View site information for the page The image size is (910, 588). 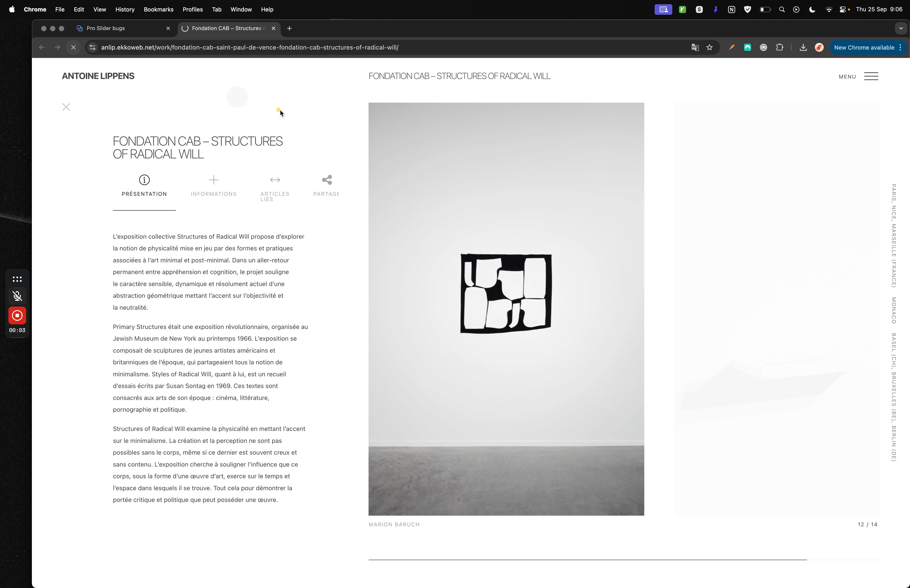point(92,47)
